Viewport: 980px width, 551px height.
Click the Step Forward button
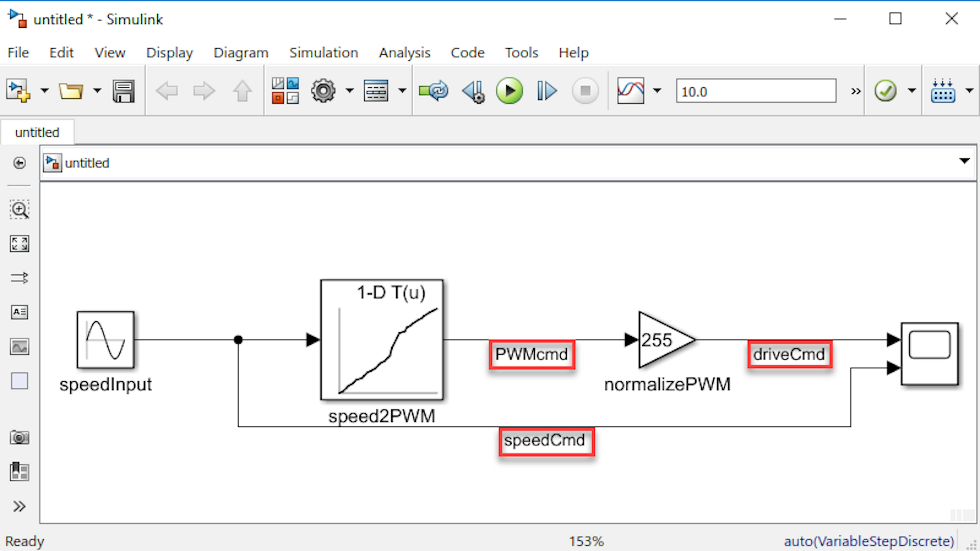(547, 91)
